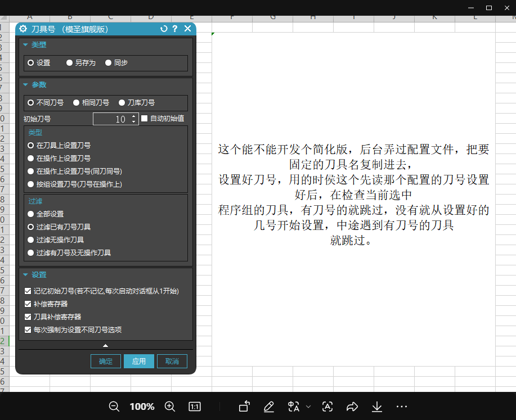Screen dimensions: 516x420
Task: Select 在操作上设置刀号(同刀同号) option
Action: click(30, 171)
